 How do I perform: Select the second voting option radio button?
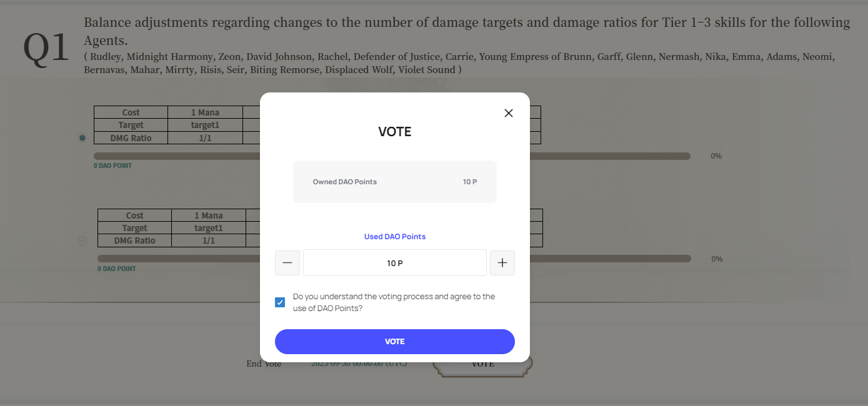[x=82, y=240]
